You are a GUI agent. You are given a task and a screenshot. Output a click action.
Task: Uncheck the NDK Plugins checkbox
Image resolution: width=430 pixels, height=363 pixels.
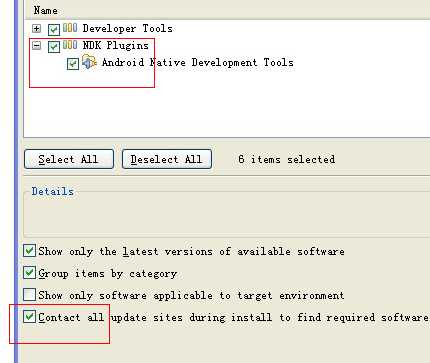coord(54,46)
